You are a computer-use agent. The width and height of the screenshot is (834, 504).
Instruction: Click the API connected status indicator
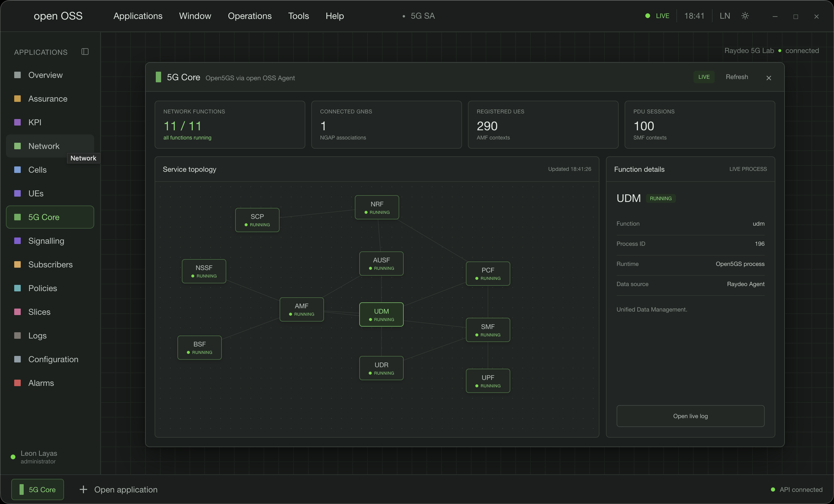(796, 489)
